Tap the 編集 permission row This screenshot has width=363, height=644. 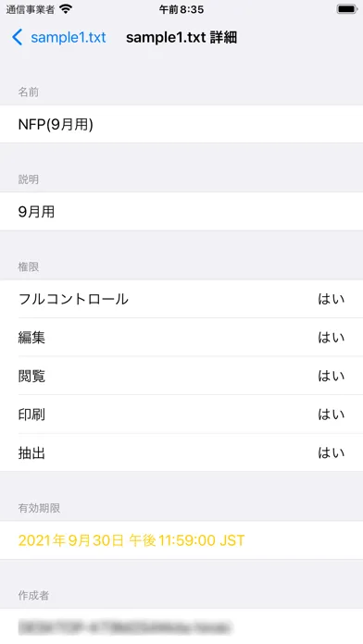(x=181, y=337)
